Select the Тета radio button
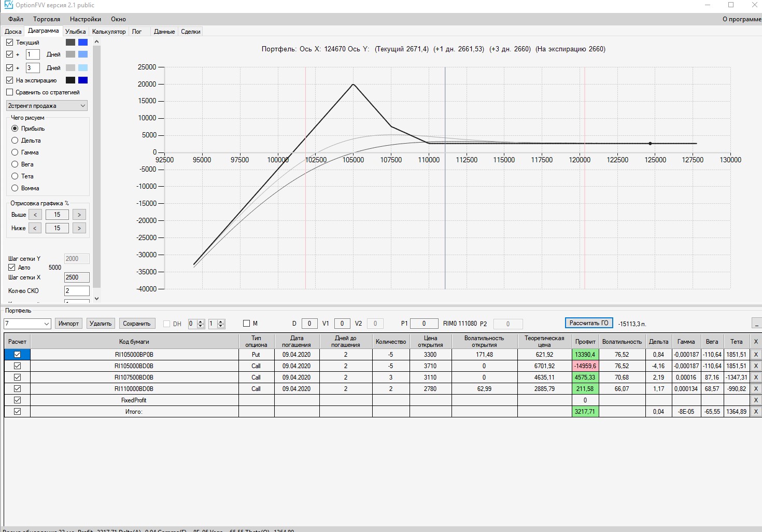Viewport: 762px width, 532px height. click(15, 176)
